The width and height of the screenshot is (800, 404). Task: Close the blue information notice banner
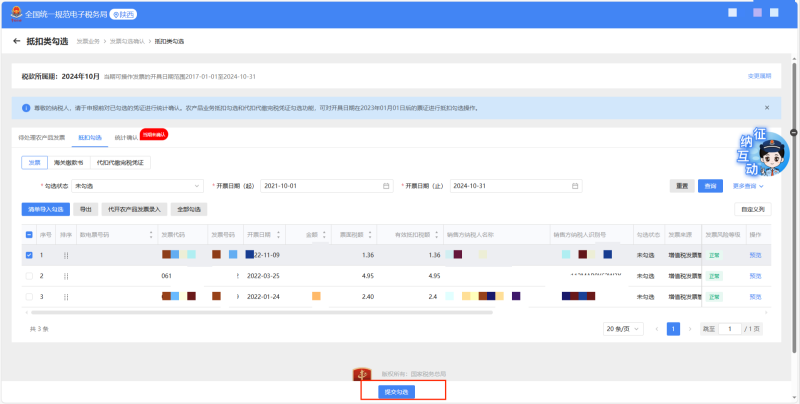(767, 107)
